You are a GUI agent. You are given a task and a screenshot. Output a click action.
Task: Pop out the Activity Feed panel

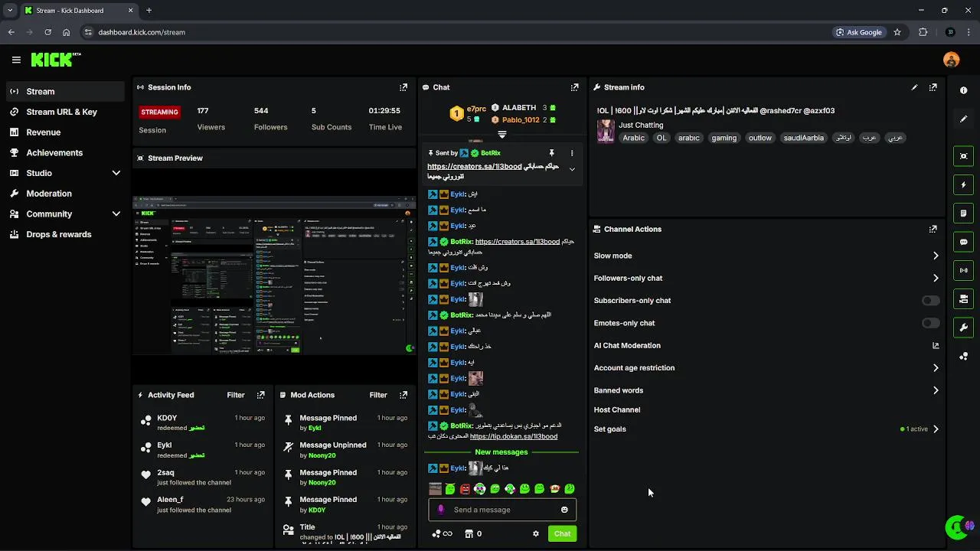(x=261, y=395)
